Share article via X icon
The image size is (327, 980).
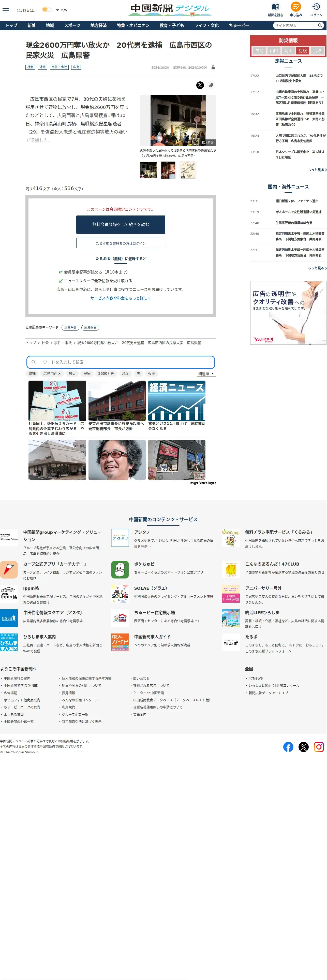pyautogui.click(x=200, y=85)
